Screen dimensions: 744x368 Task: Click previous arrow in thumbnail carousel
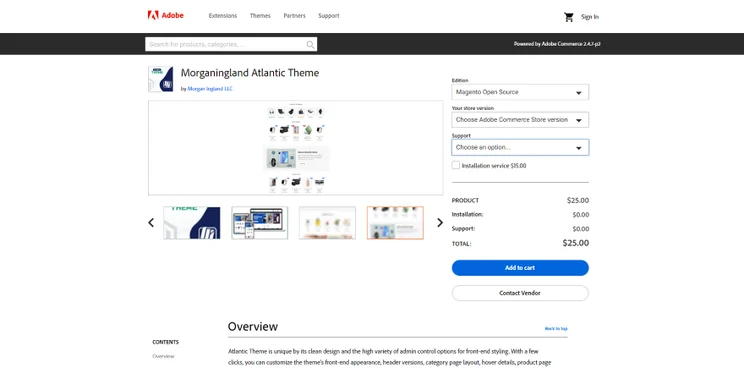(x=151, y=222)
